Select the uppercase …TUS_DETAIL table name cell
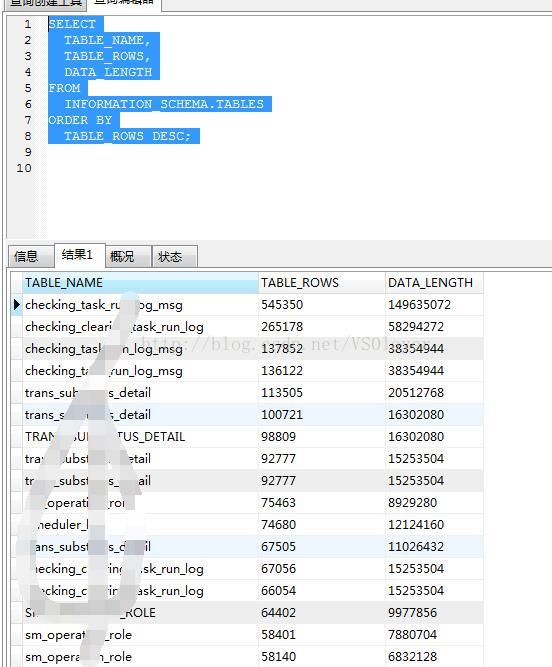 click(x=140, y=437)
